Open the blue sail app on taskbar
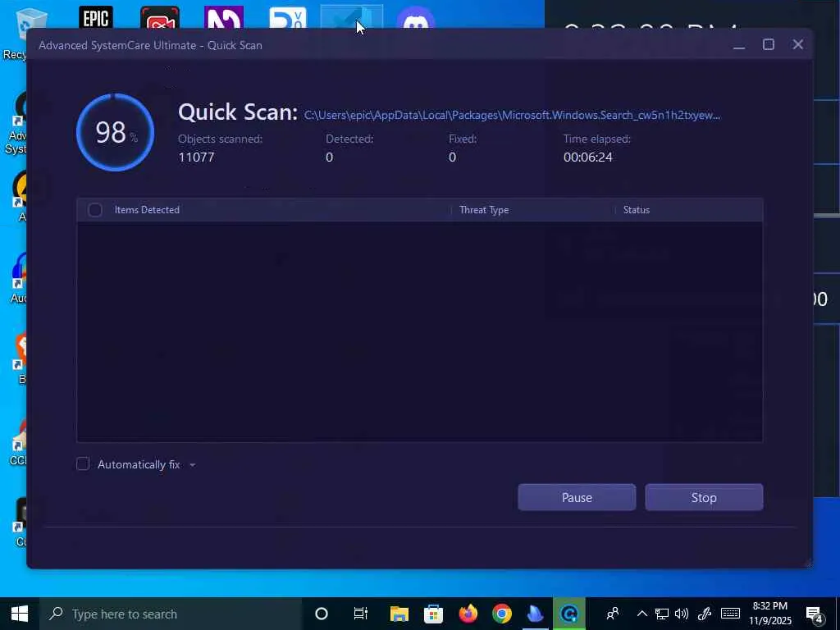The height and width of the screenshot is (630, 840). (535, 614)
